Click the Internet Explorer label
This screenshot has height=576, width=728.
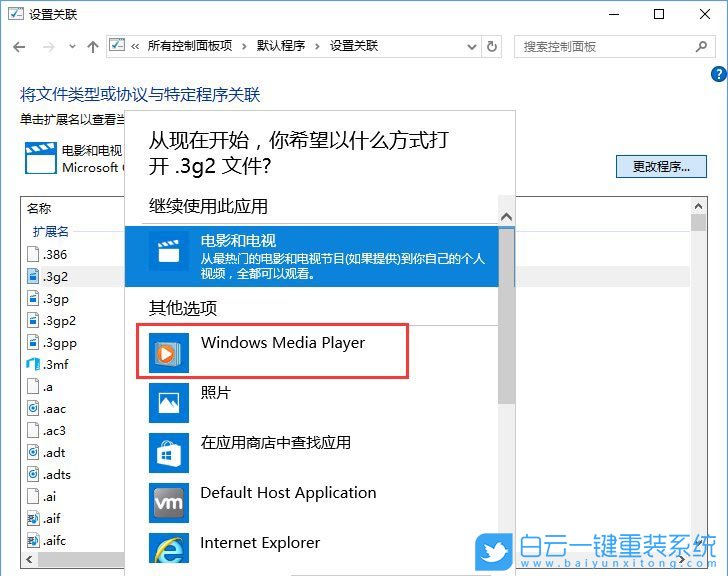pos(260,543)
